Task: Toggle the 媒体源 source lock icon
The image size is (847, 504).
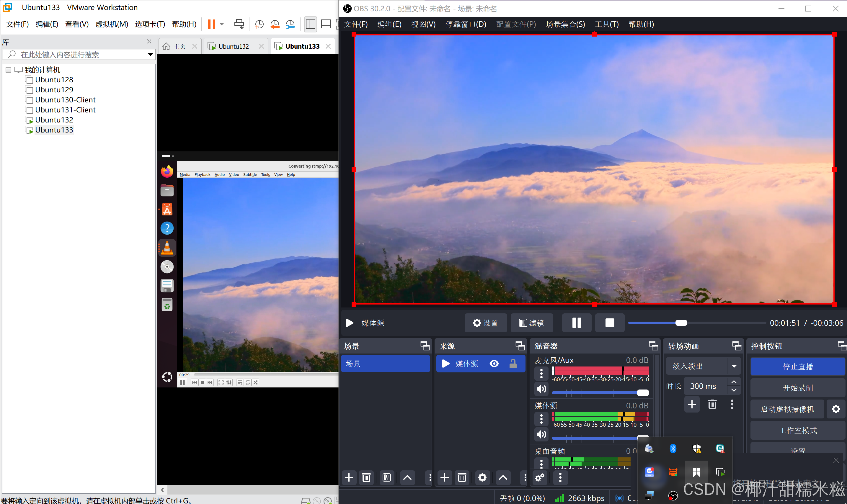Action: click(513, 364)
